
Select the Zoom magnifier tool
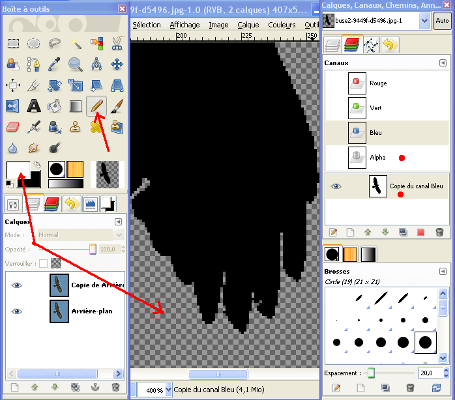pyautogui.click(x=75, y=64)
